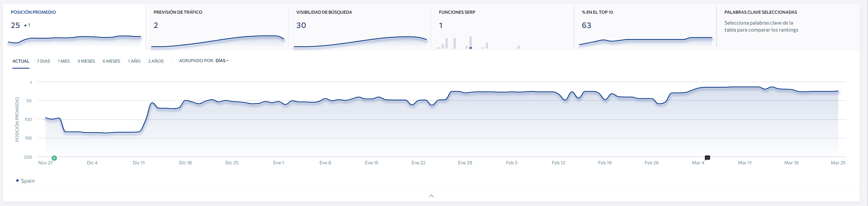The height and width of the screenshot is (206, 868).
Task: Open the comment note icon at Mar 4
Action: [707, 158]
